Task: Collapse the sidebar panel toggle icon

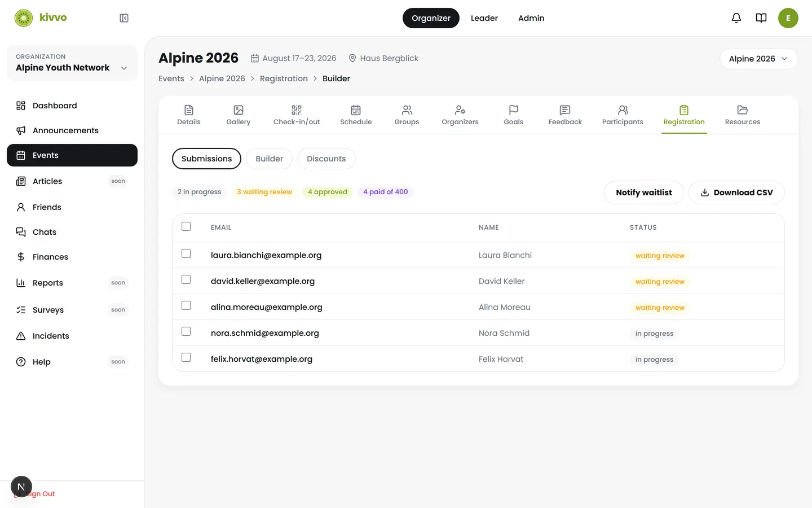Action: [124, 18]
